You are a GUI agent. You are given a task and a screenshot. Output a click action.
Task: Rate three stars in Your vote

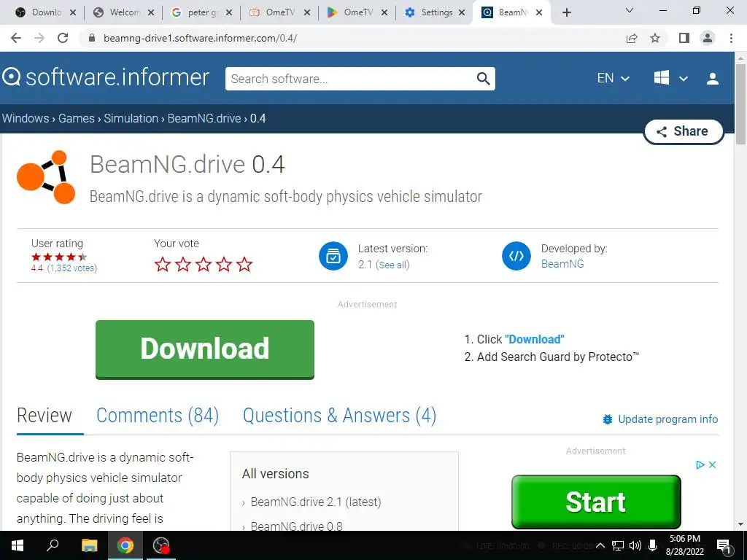pyautogui.click(x=204, y=264)
